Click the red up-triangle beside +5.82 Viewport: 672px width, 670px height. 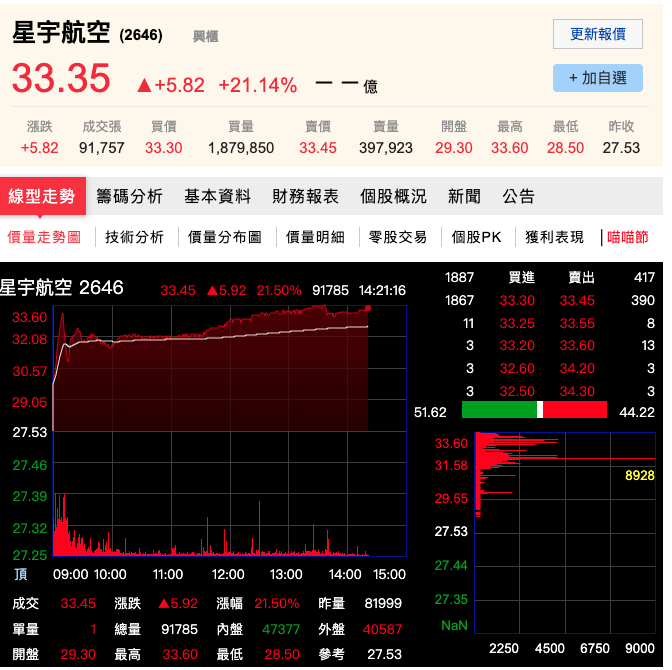[x=144, y=85]
